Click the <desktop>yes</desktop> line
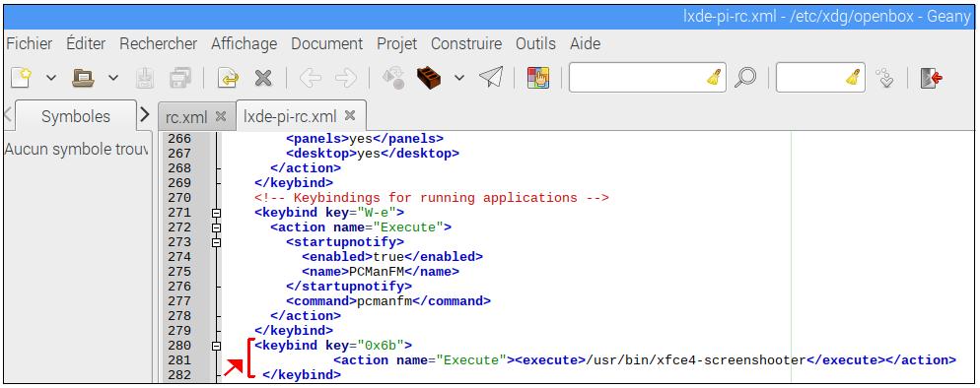Viewport: 980px width, 388px height. [x=373, y=154]
